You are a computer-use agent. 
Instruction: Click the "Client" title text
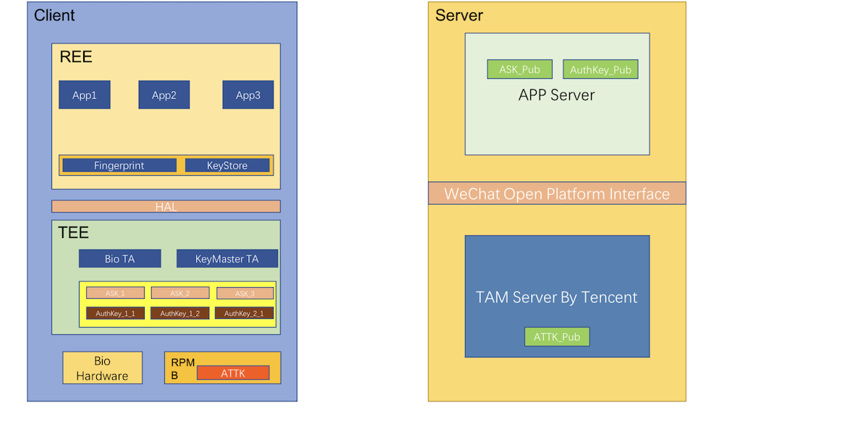[x=54, y=15]
